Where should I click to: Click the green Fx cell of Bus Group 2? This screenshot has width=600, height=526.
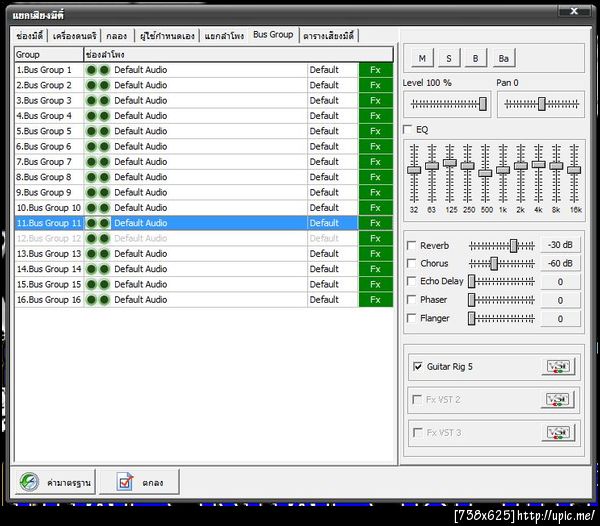click(x=375, y=85)
